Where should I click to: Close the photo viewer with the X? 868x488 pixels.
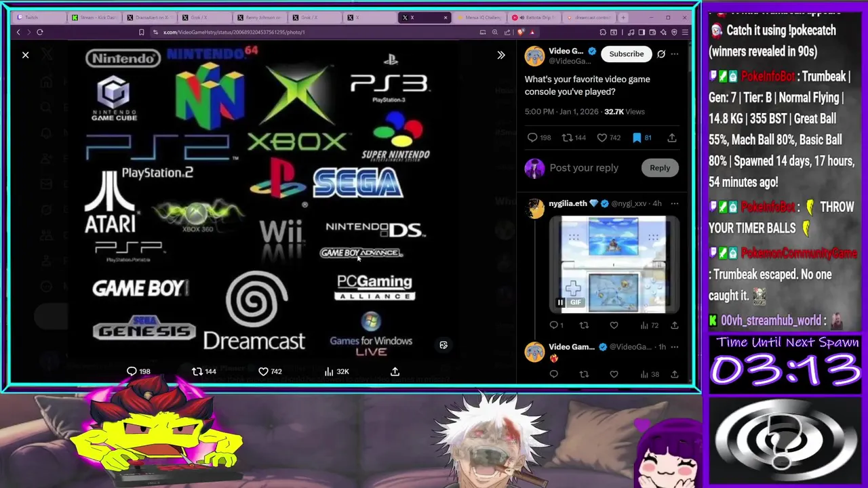tap(25, 55)
